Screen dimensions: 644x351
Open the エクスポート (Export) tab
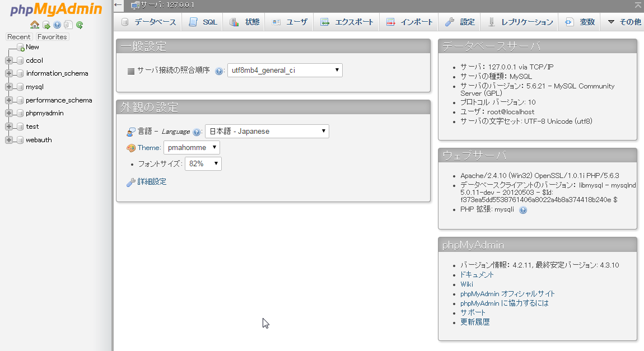pyautogui.click(x=347, y=22)
